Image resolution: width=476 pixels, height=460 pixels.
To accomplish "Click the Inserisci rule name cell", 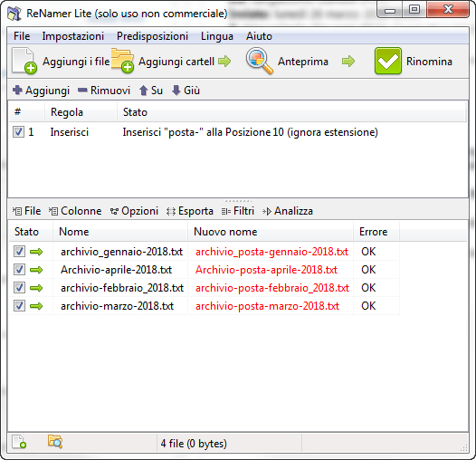I will (x=70, y=132).
